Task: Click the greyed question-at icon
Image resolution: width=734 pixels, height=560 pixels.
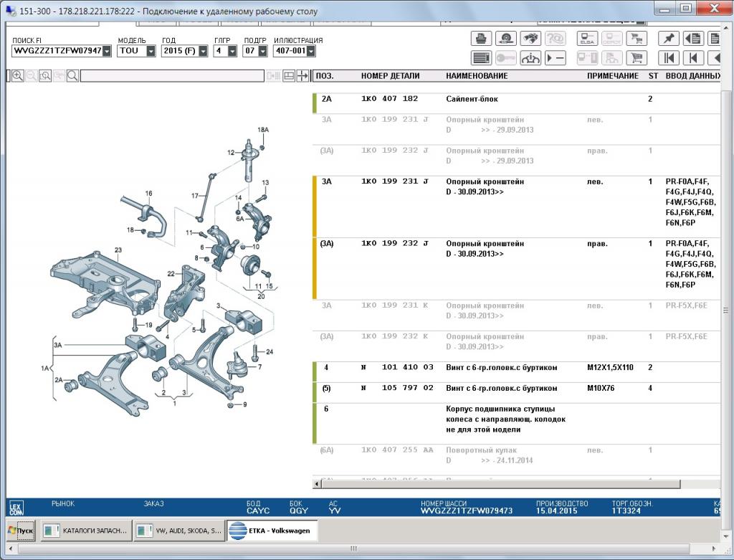Action: tap(556, 39)
